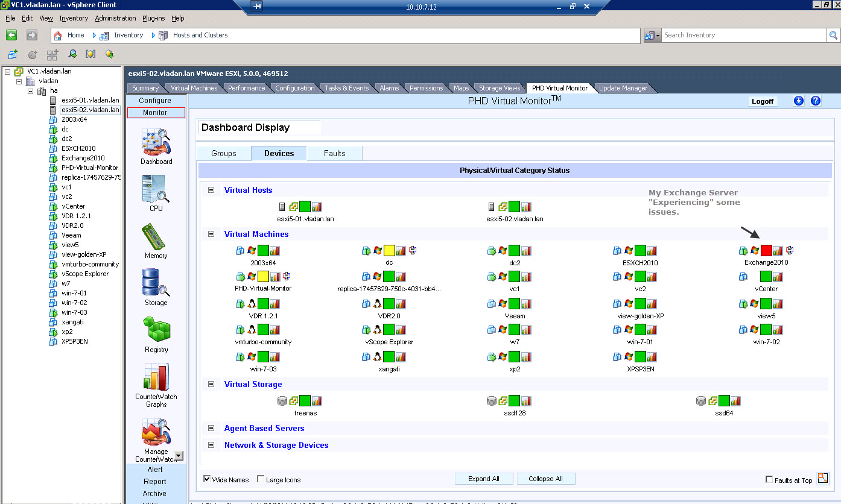
Task: Open the bar chart icon for 2003x64 VM
Action: (275, 251)
